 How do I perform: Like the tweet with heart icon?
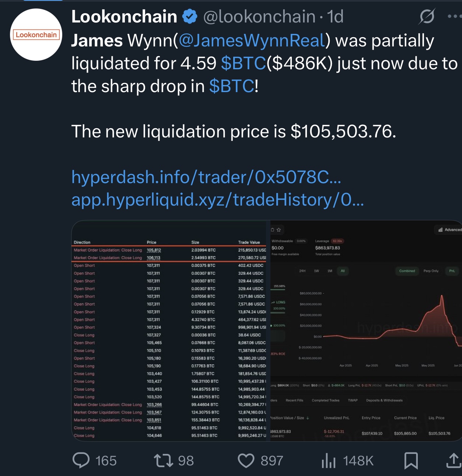246,461
